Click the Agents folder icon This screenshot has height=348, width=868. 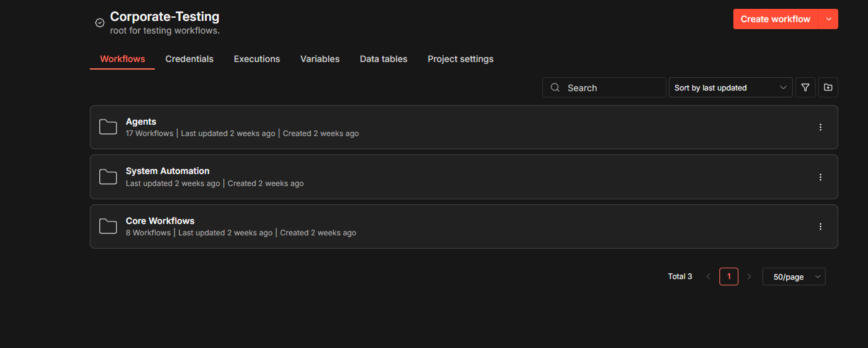[108, 127]
